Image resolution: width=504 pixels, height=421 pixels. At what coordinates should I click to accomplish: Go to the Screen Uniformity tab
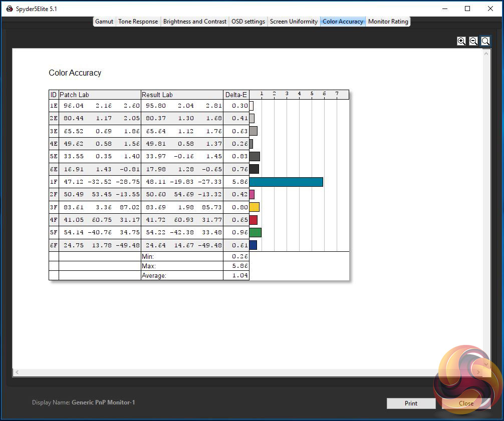294,22
